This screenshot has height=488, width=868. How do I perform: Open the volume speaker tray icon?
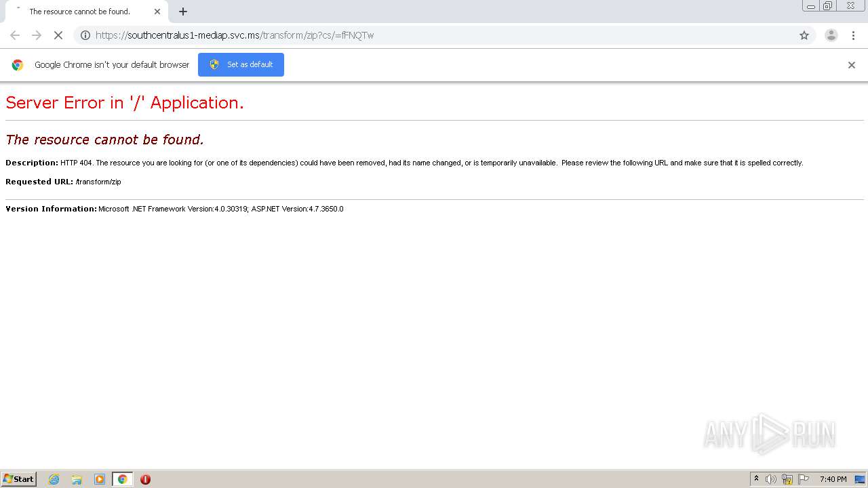click(771, 479)
